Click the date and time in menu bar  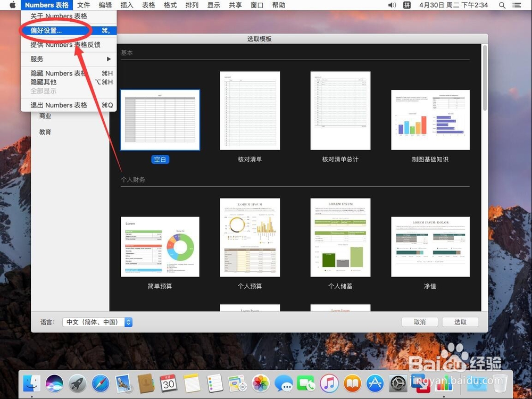[x=453, y=5]
